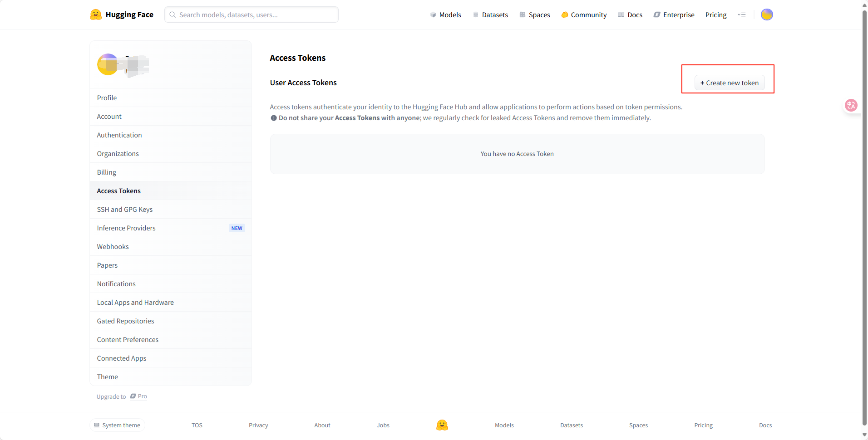
Task: Open the user avatar menu in top bar
Action: click(767, 15)
